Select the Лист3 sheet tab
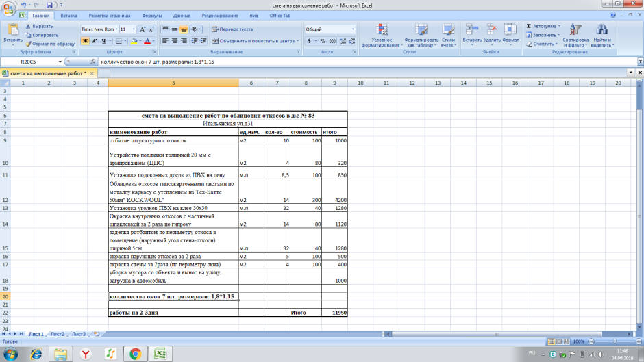This screenshot has height=362, width=644. 79,334
